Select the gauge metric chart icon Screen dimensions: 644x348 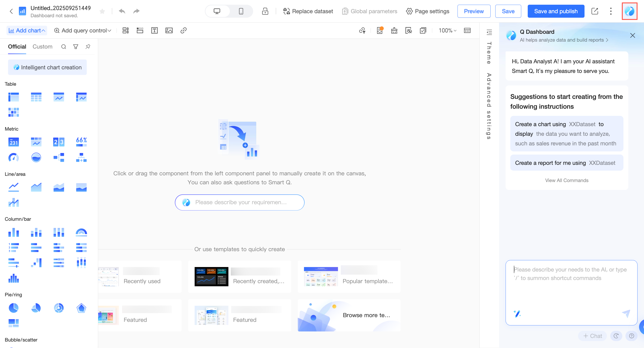[x=13, y=157]
